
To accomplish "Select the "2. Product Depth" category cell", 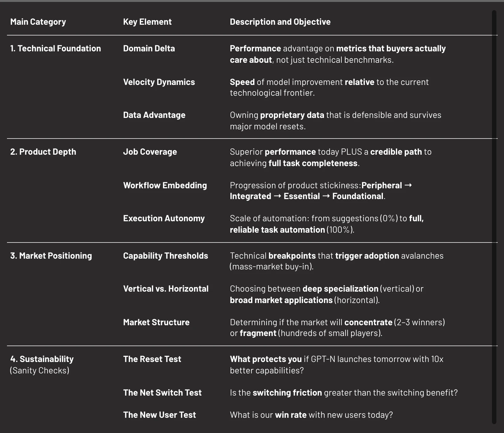I will tap(43, 152).
